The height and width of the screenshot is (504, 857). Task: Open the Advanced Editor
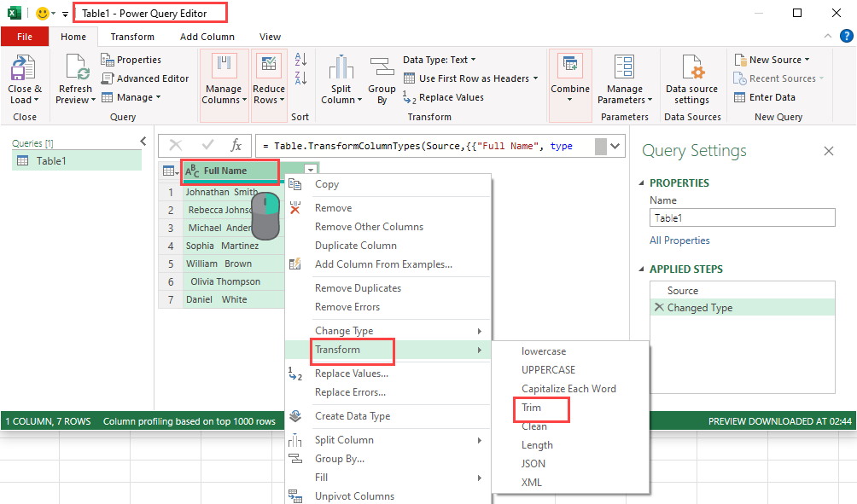click(145, 78)
